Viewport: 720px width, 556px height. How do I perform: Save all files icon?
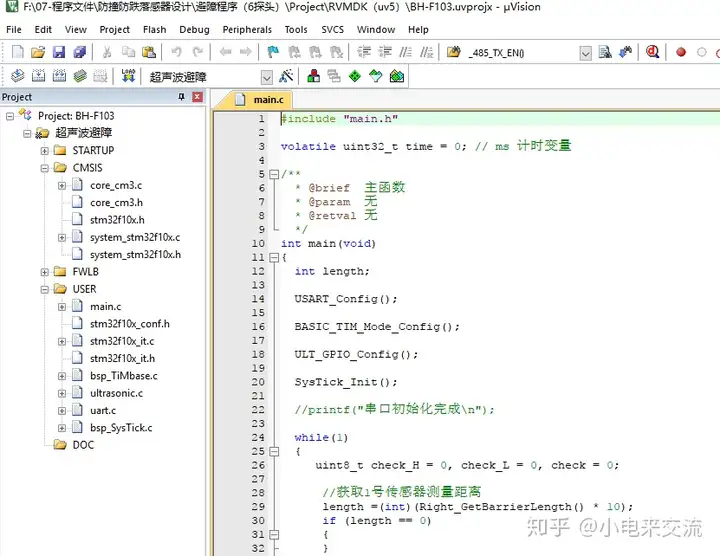(80, 52)
